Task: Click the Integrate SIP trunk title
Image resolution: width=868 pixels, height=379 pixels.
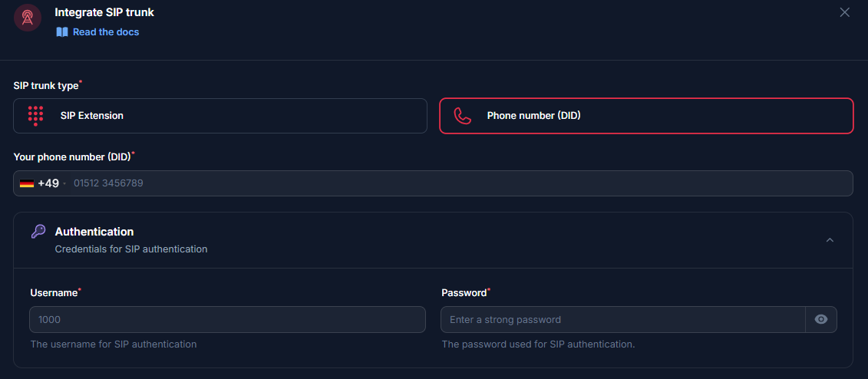Action: click(104, 12)
